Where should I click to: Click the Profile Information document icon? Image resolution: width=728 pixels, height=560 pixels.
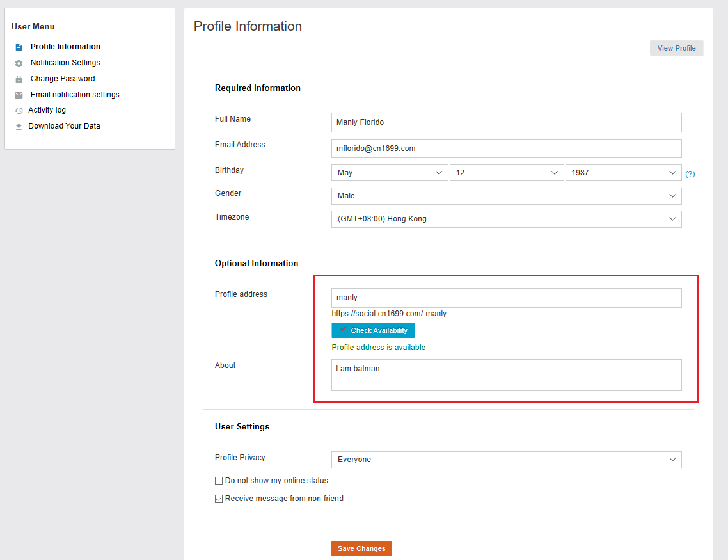click(x=19, y=47)
